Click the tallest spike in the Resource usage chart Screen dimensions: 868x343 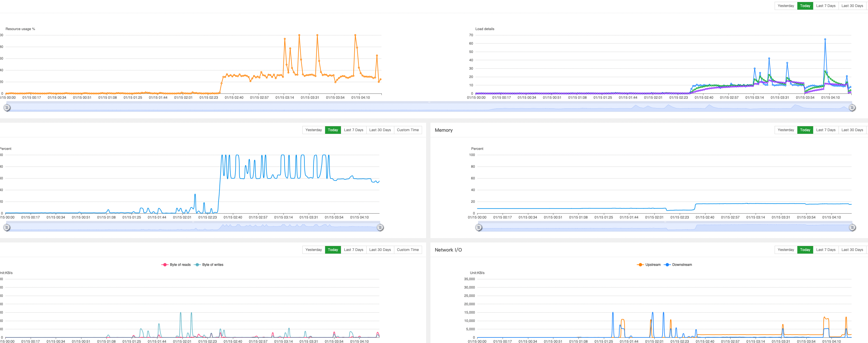coord(299,35)
